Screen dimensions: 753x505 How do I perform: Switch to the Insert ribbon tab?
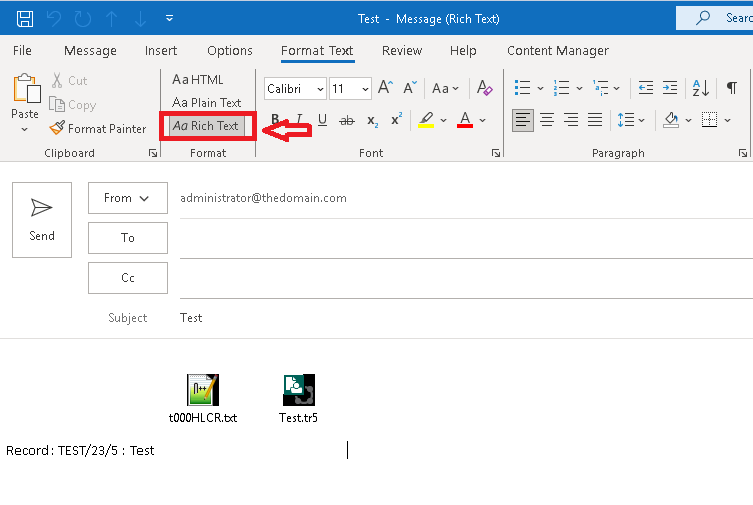click(161, 50)
